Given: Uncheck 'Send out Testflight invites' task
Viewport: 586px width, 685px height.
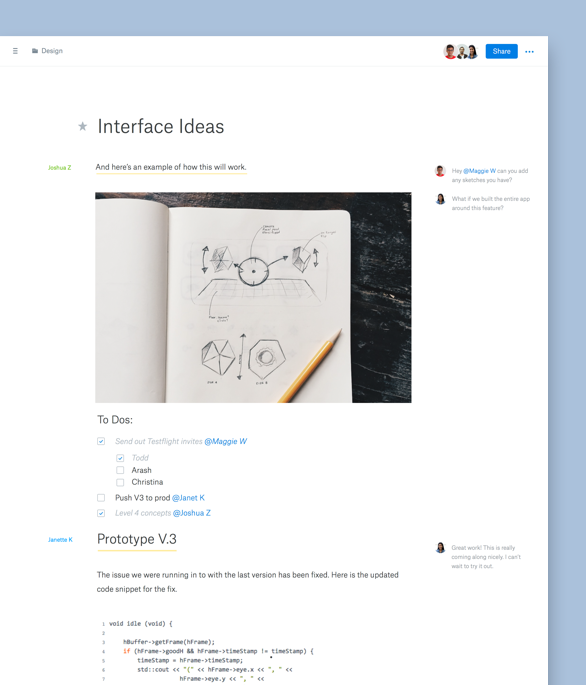Looking at the screenshot, I should pos(101,441).
